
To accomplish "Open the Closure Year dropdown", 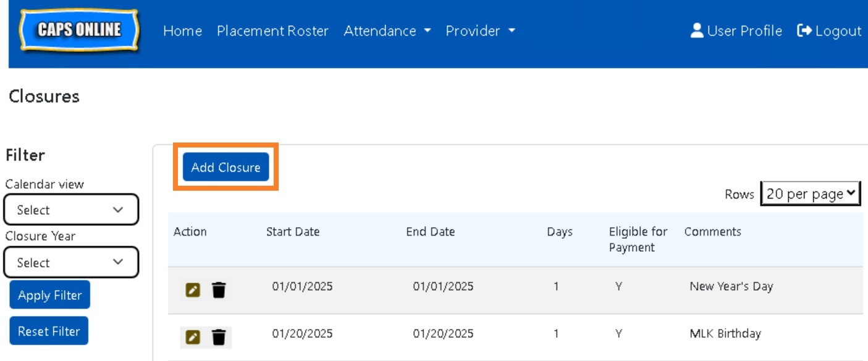I will [x=71, y=263].
